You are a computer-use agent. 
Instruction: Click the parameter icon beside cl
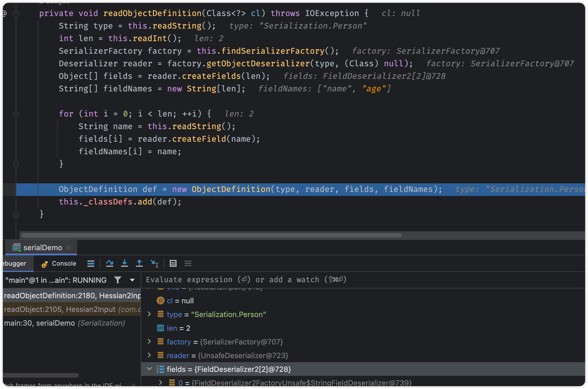coord(161,300)
